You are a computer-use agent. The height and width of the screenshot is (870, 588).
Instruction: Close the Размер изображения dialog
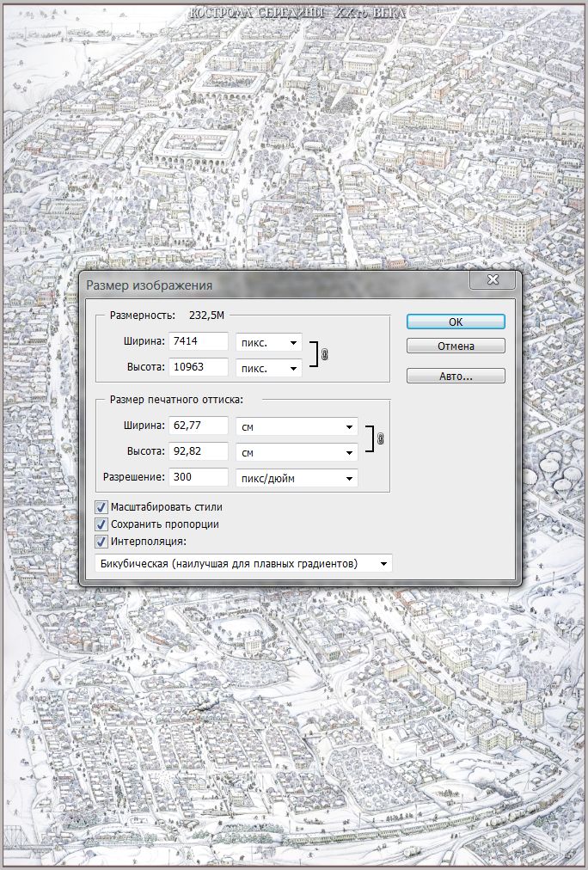[493, 280]
